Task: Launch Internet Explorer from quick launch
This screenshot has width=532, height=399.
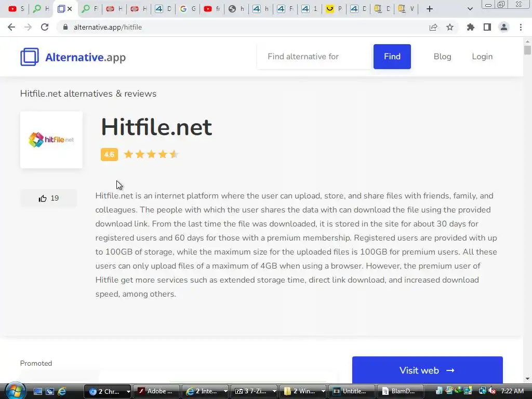Action: 62,391
